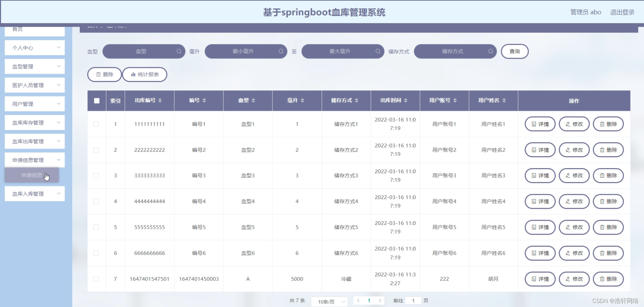
Task: Check the checkbox for 出库编号 1111111111
Action: tap(96, 124)
